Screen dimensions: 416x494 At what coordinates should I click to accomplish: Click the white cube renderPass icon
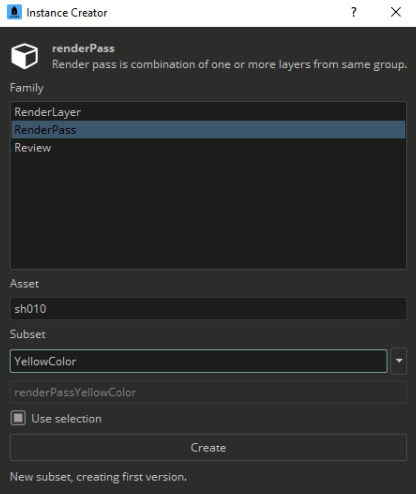(25, 56)
